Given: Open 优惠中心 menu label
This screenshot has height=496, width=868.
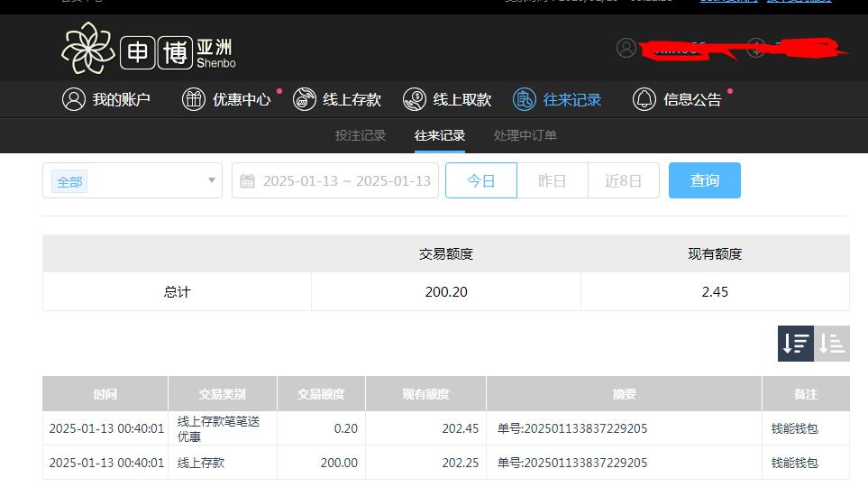Looking at the screenshot, I should tap(242, 99).
